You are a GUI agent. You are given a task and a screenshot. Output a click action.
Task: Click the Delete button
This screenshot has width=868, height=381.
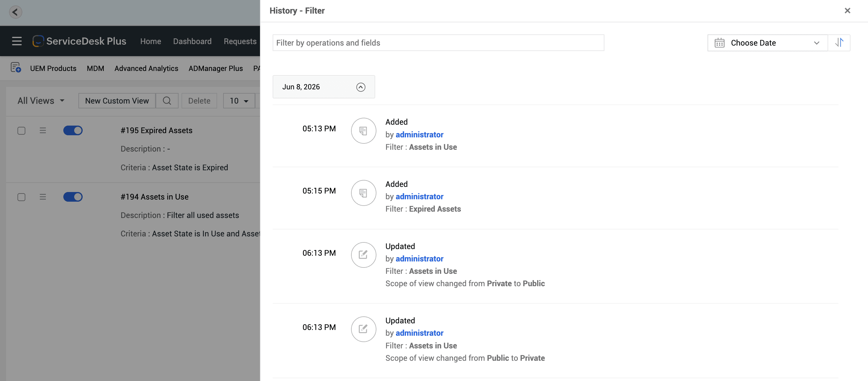click(x=199, y=101)
